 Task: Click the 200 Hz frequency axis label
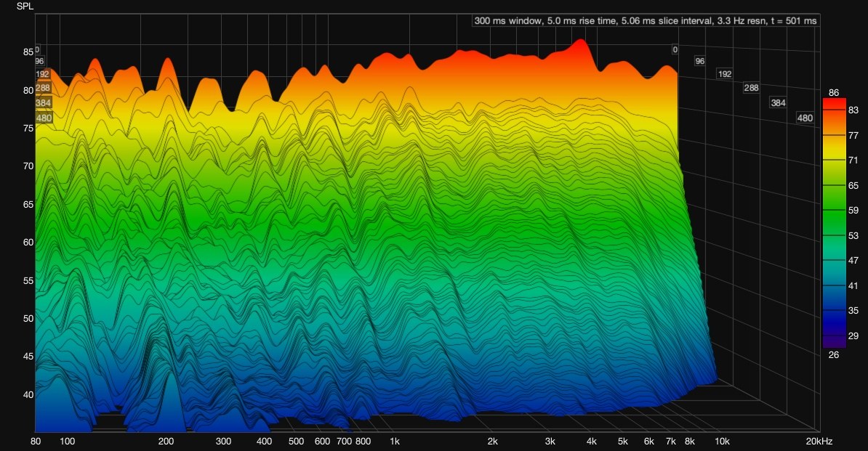point(166,441)
